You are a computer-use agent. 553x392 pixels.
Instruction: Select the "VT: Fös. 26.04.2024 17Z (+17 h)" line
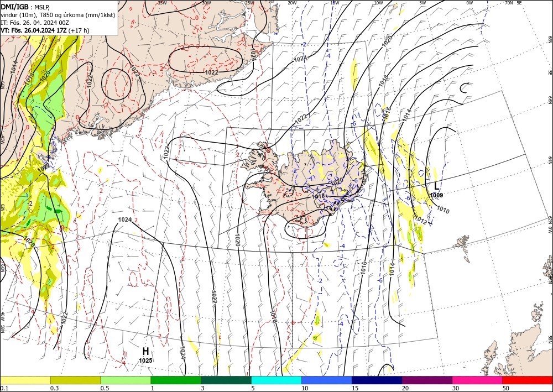click(45, 30)
